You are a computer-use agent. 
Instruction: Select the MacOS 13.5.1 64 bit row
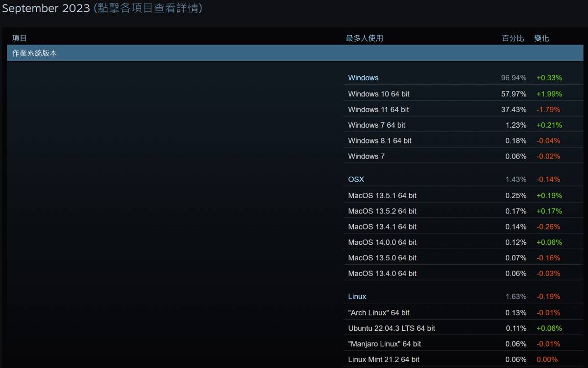(463, 195)
